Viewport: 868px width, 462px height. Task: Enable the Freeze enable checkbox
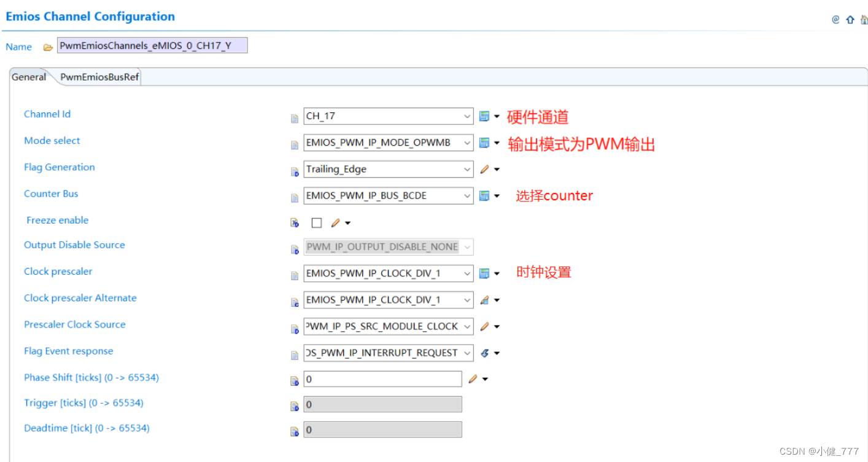point(316,222)
